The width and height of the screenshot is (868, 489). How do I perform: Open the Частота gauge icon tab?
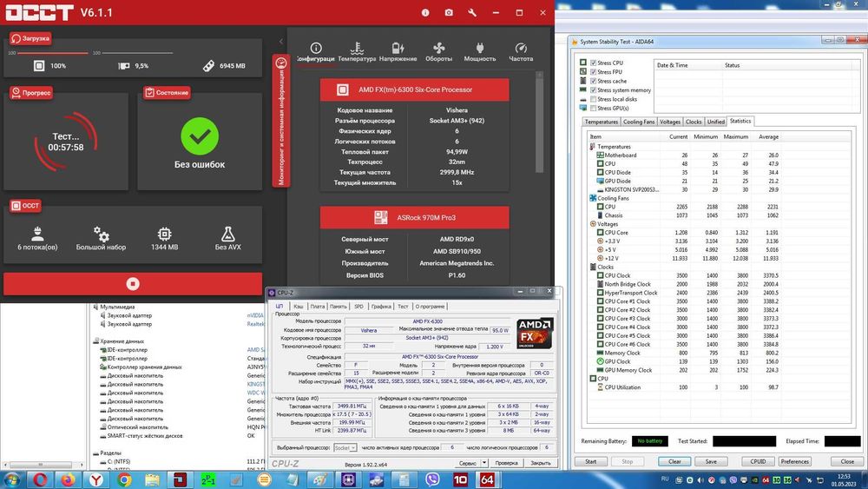[x=521, y=52]
